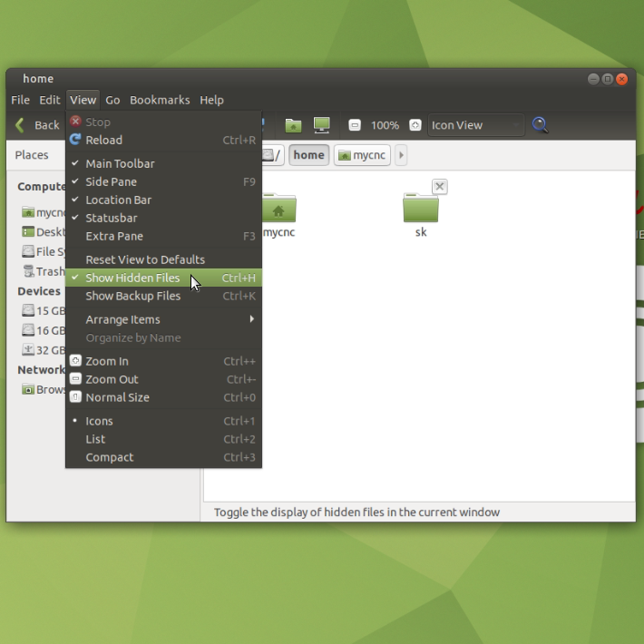This screenshot has height=644, width=644.
Task: Click the zoom out button beside 100%
Action: tap(355, 125)
